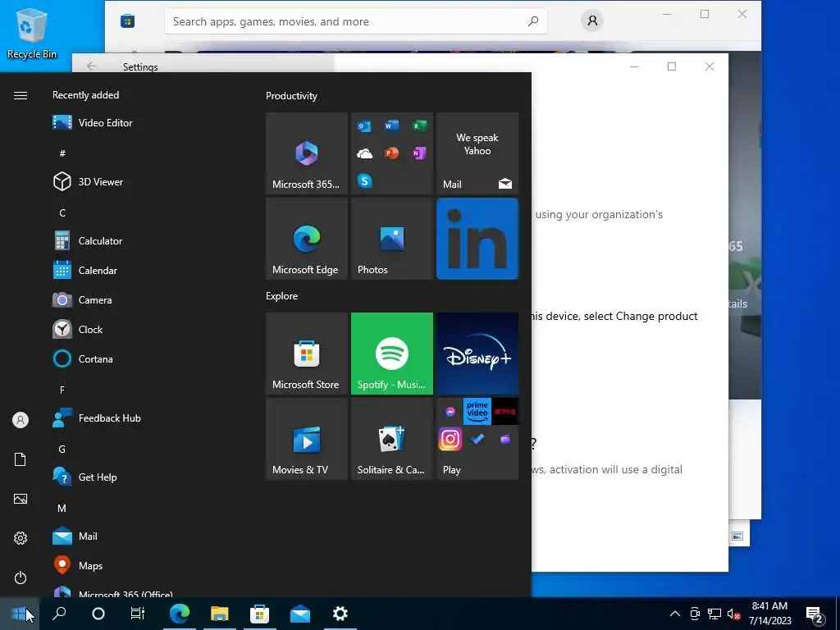
Task: Open Recycle Bin on desktop
Action: pyautogui.click(x=32, y=33)
